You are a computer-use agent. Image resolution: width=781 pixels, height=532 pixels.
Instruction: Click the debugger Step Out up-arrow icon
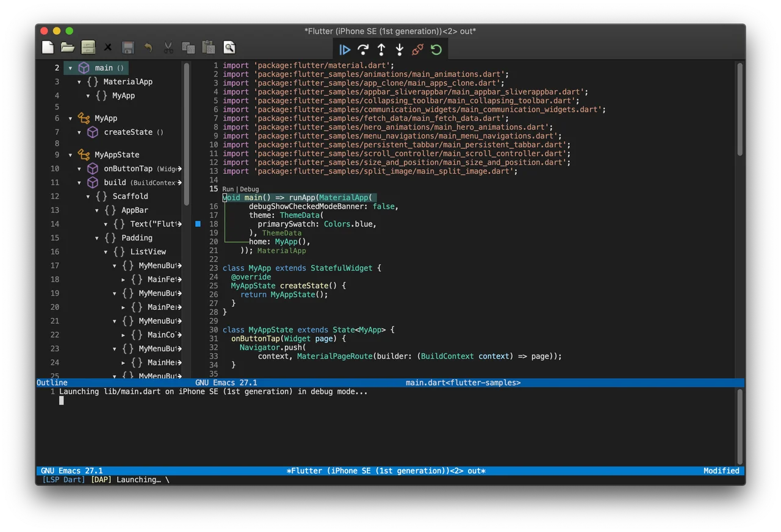[381, 49]
